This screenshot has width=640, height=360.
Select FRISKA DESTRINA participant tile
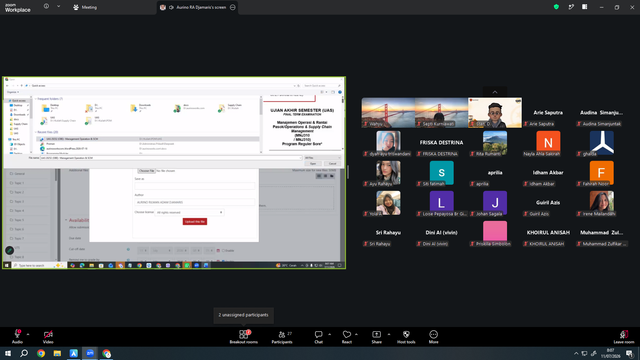[441, 143]
